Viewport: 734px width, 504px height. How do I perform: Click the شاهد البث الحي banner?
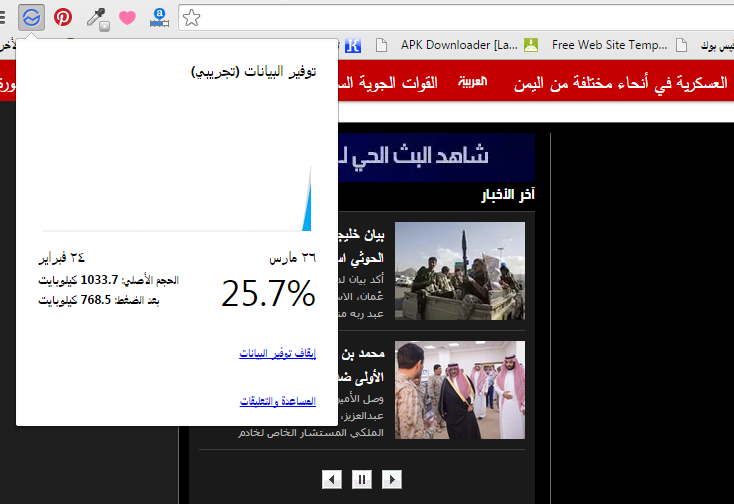(x=437, y=157)
